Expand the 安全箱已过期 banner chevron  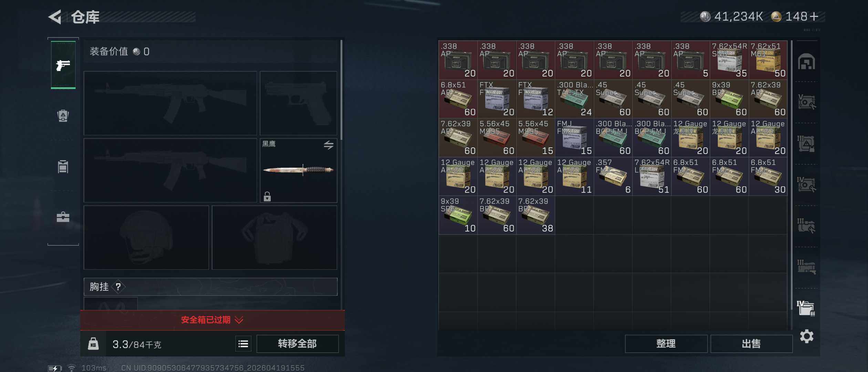tap(239, 320)
